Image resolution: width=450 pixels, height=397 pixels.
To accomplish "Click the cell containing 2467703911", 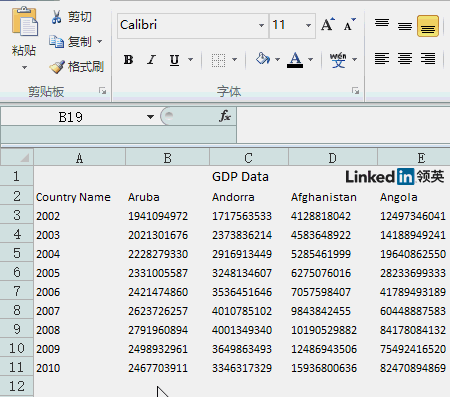I will click(x=158, y=368).
